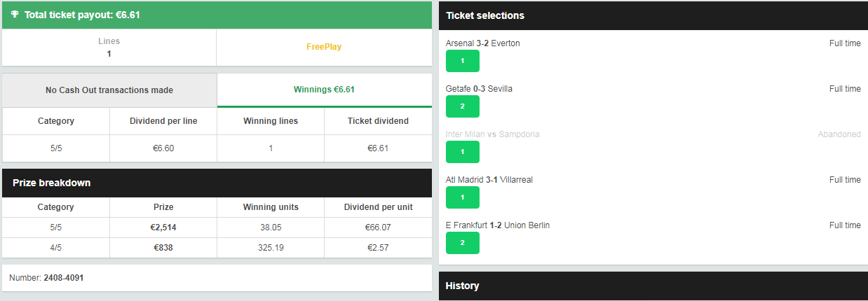Click the Getafe 0-3 Sevilla match row
This screenshot has width=868, height=301.
[478, 89]
